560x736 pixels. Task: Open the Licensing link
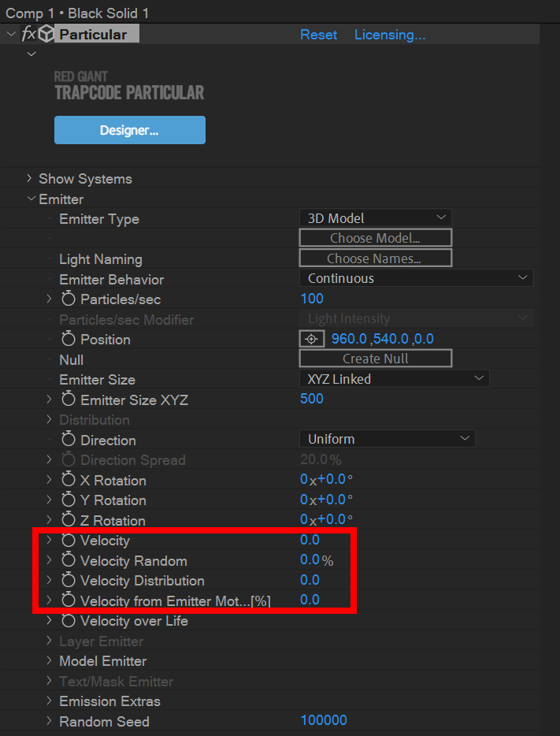pos(390,35)
